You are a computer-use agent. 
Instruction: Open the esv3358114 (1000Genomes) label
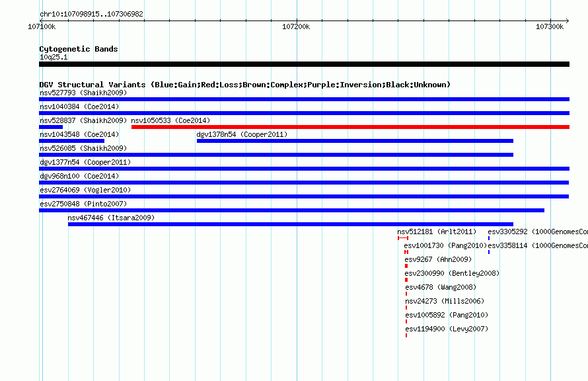point(538,245)
